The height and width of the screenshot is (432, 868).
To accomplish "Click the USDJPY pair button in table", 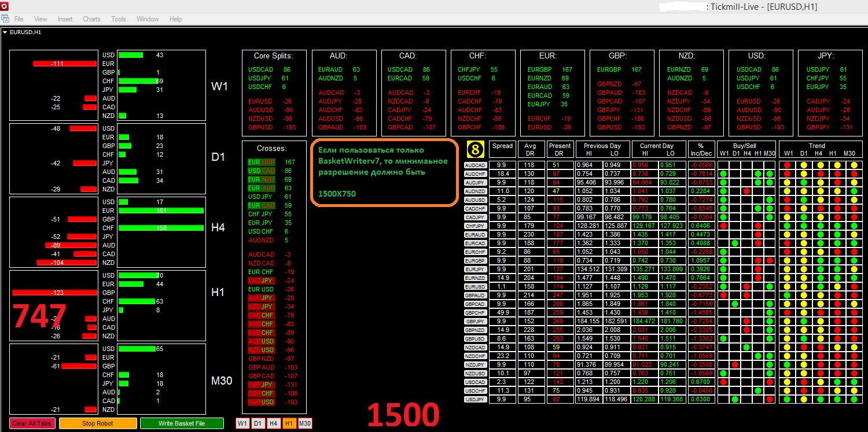I will coord(476,399).
